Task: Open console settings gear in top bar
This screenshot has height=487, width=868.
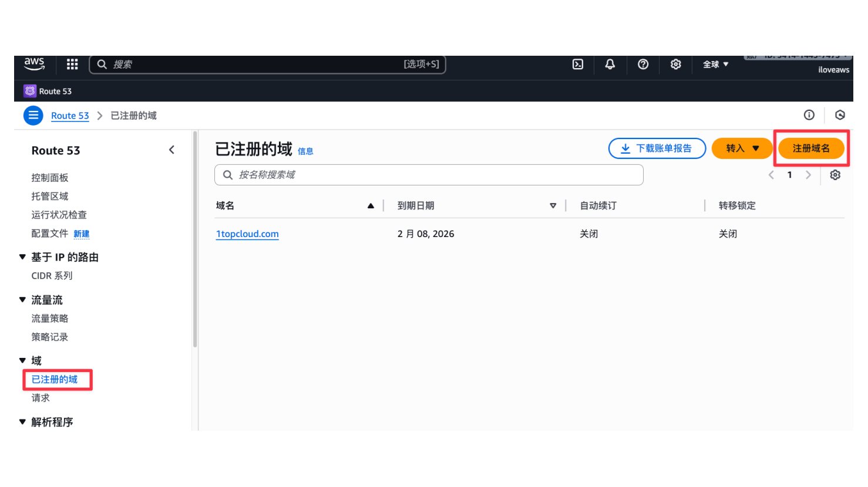Action: [x=676, y=65]
